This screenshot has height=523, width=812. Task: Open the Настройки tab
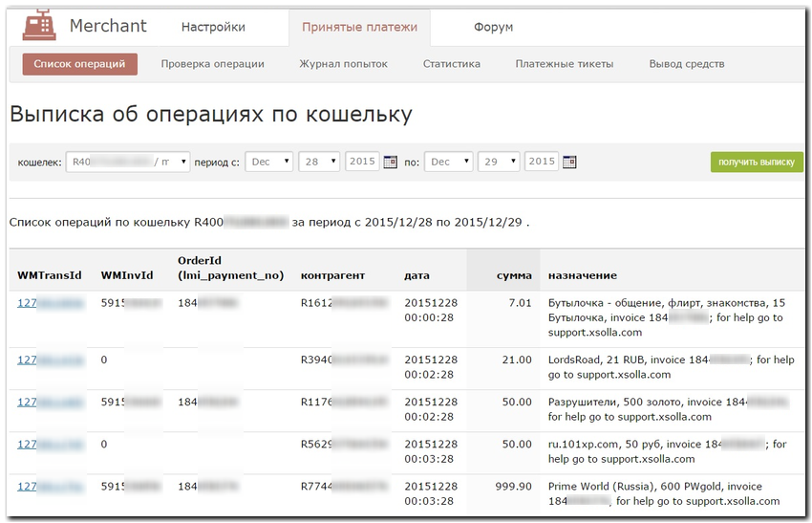click(x=213, y=28)
